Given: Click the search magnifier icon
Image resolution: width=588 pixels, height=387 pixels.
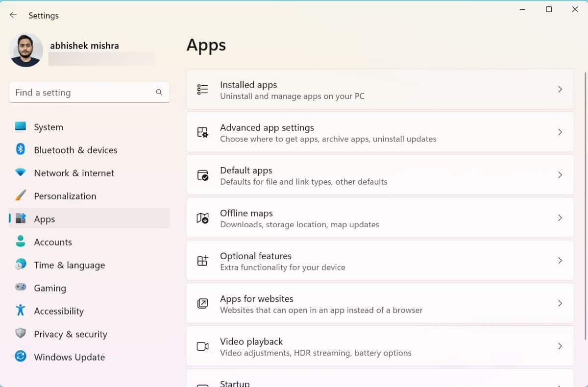Looking at the screenshot, I should (159, 93).
